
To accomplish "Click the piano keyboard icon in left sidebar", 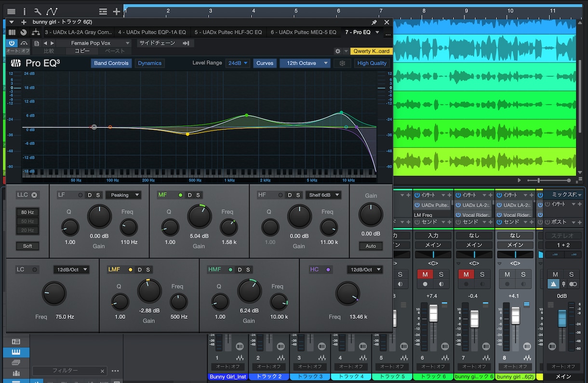I will pyautogui.click(x=16, y=352).
